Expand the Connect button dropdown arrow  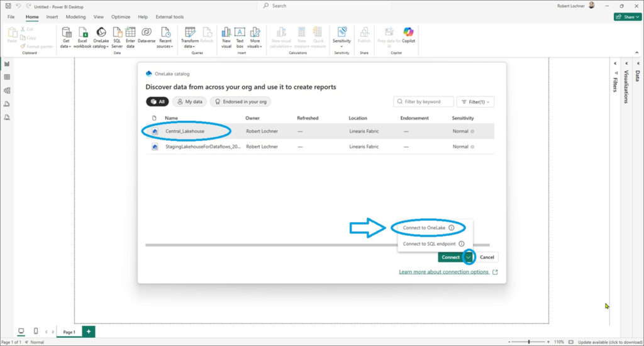point(469,257)
